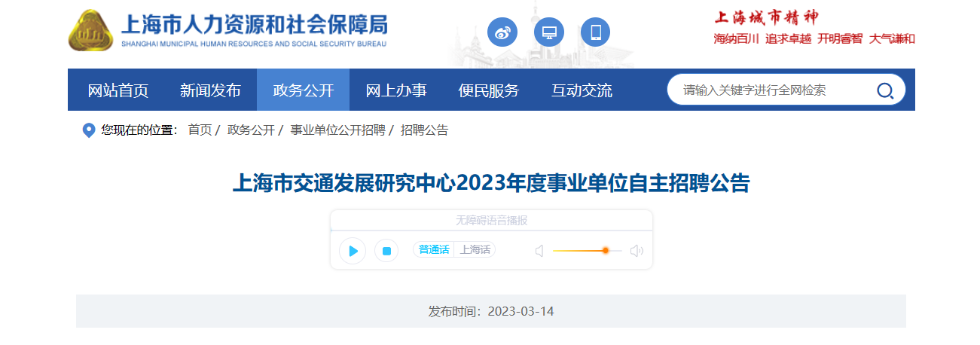Go to 首页 in breadcrumb

coord(200,130)
